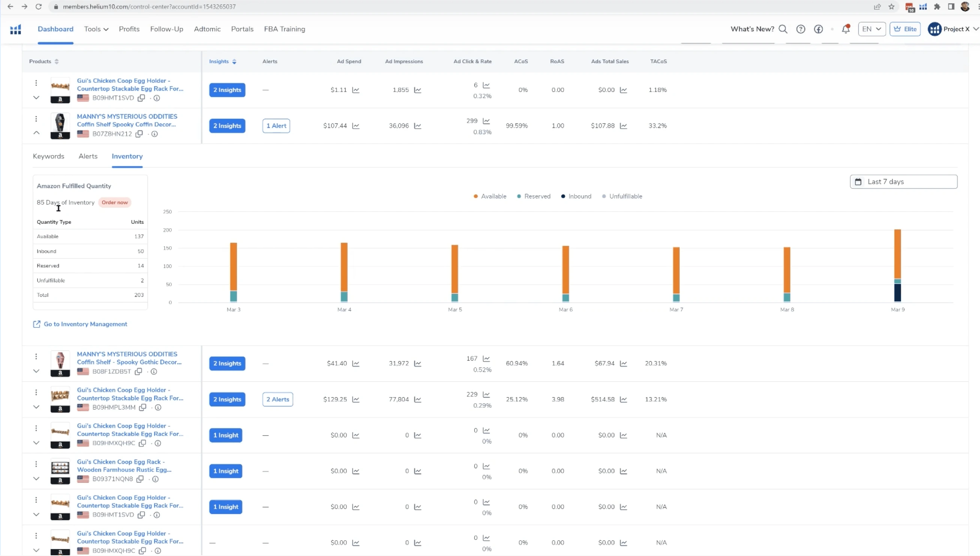Follow the Go to Inventory Management link
980x556 pixels.
(85, 324)
